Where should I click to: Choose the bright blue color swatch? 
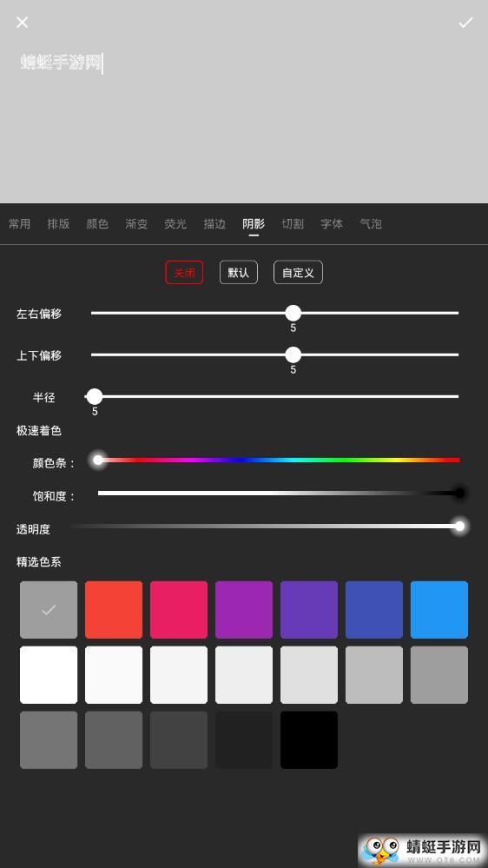[x=439, y=609]
